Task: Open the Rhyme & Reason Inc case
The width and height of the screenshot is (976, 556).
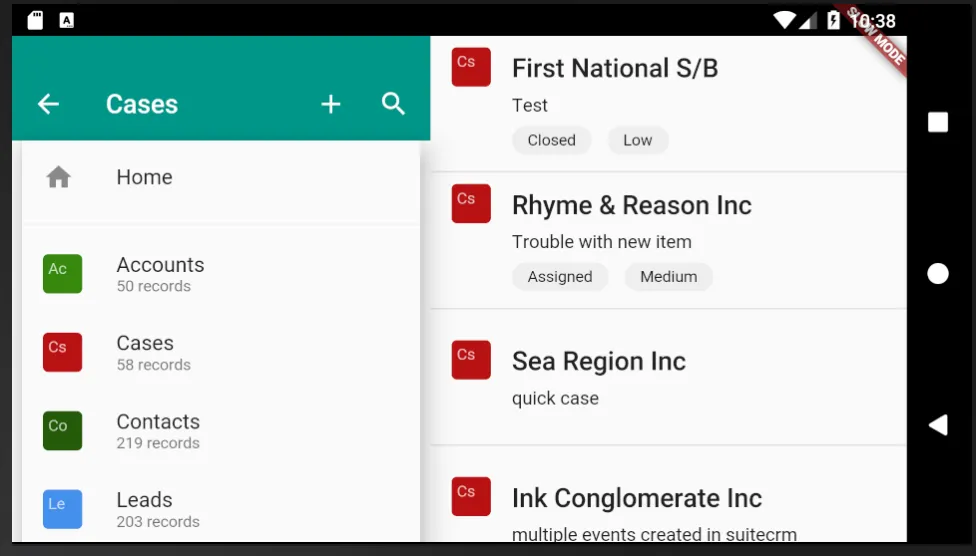Action: click(669, 240)
